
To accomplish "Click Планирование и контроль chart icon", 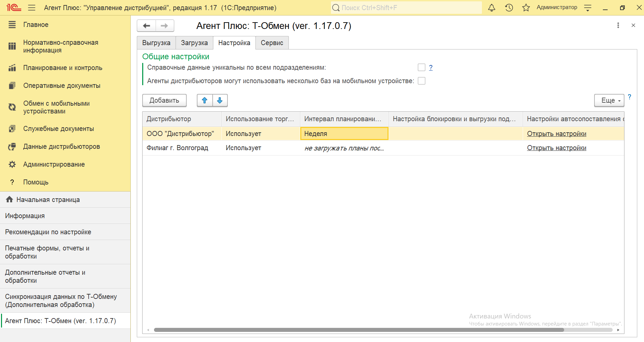I will click(x=12, y=68).
